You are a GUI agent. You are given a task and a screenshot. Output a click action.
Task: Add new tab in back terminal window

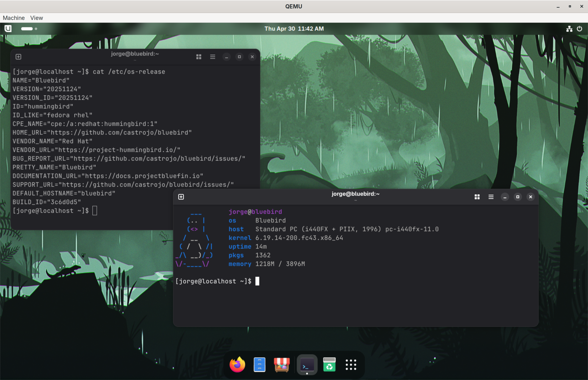coord(18,57)
